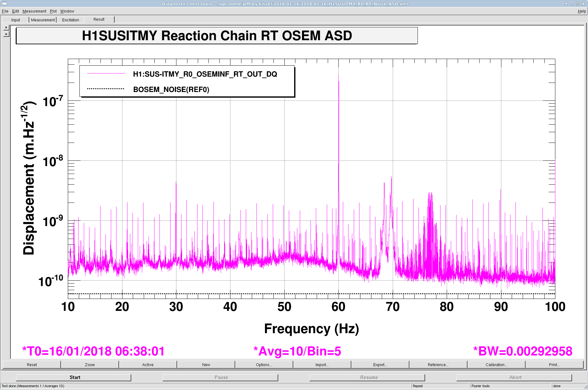588x390 pixels.
Task: Open the window menu icon in title bar
Action: [4, 4]
